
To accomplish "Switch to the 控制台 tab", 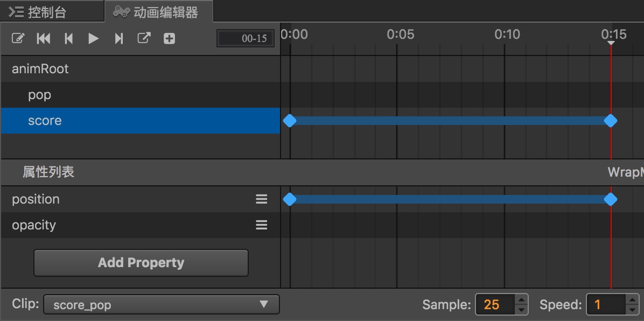I will click(x=38, y=12).
